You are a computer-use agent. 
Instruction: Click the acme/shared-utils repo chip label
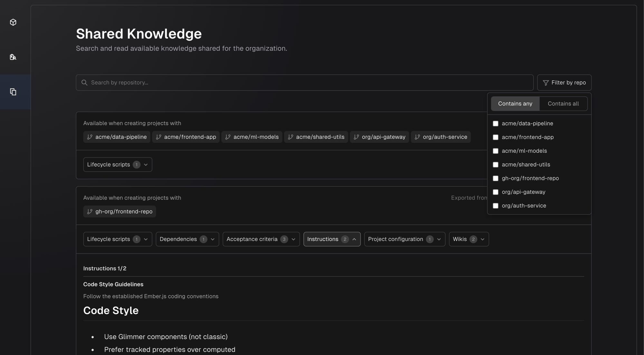320,137
